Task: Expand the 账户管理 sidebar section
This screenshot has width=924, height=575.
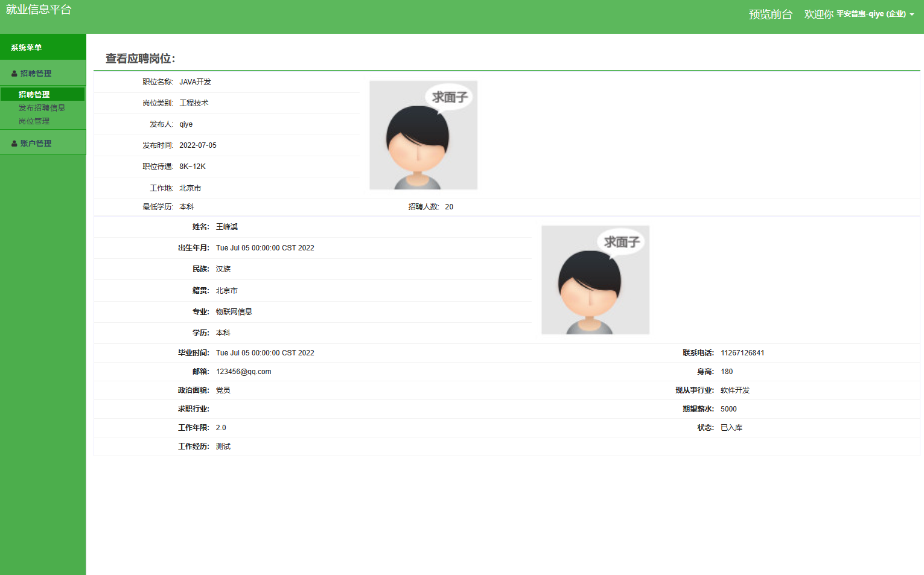Action: pos(37,142)
